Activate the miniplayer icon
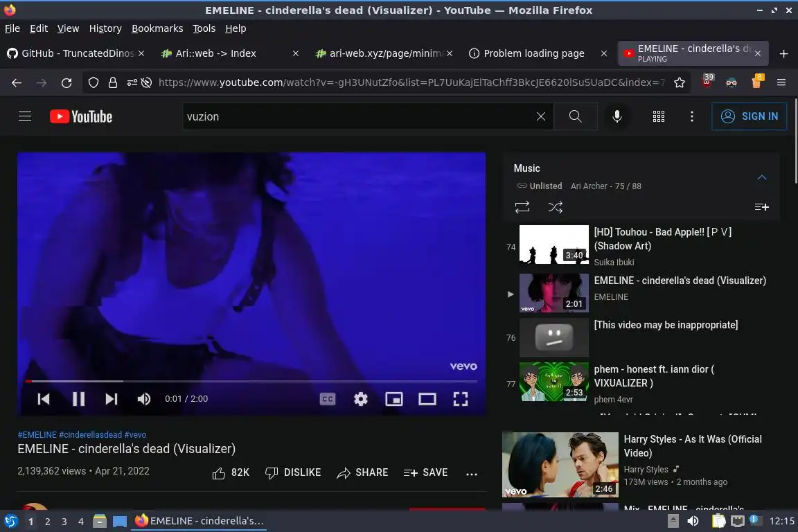 pyautogui.click(x=394, y=399)
